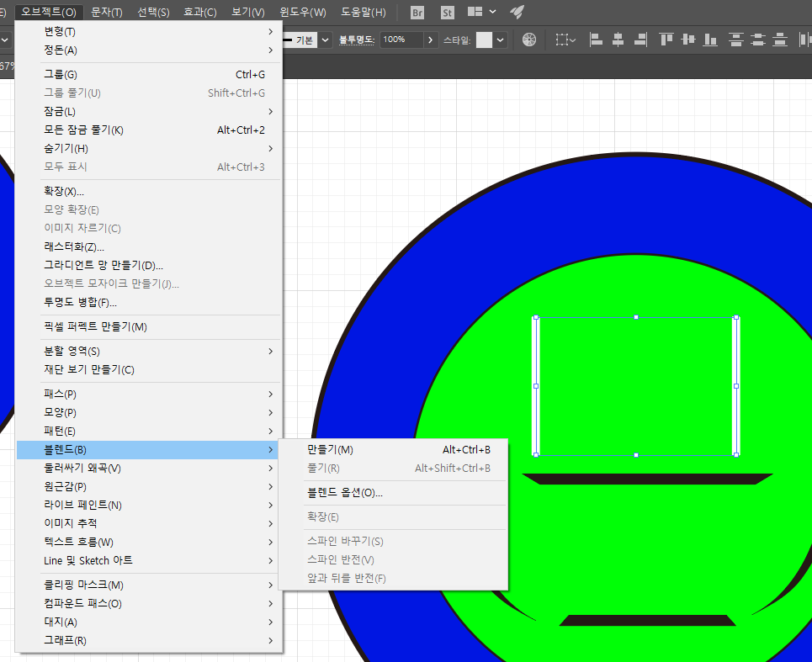Click the 100% opacity input field

[401, 40]
